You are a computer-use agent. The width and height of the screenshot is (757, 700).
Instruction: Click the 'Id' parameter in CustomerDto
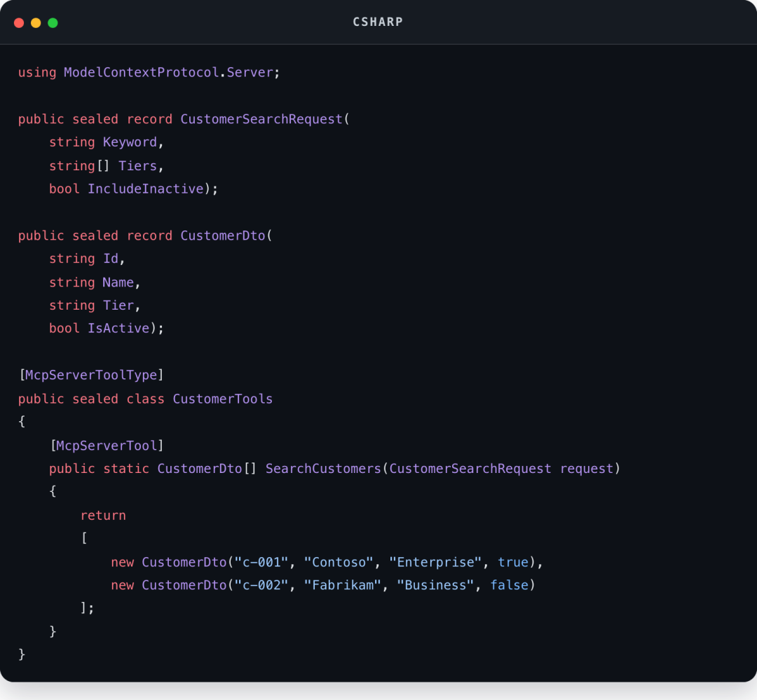(x=111, y=259)
